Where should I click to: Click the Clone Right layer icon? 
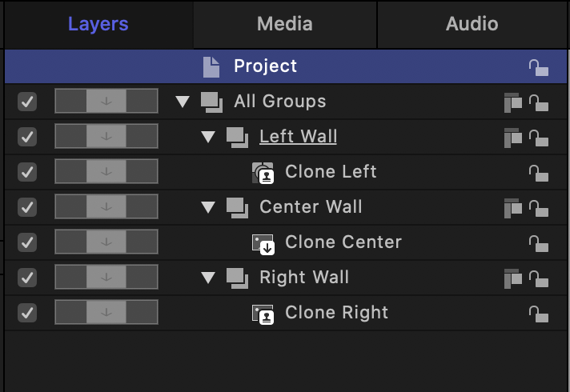point(263,314)
